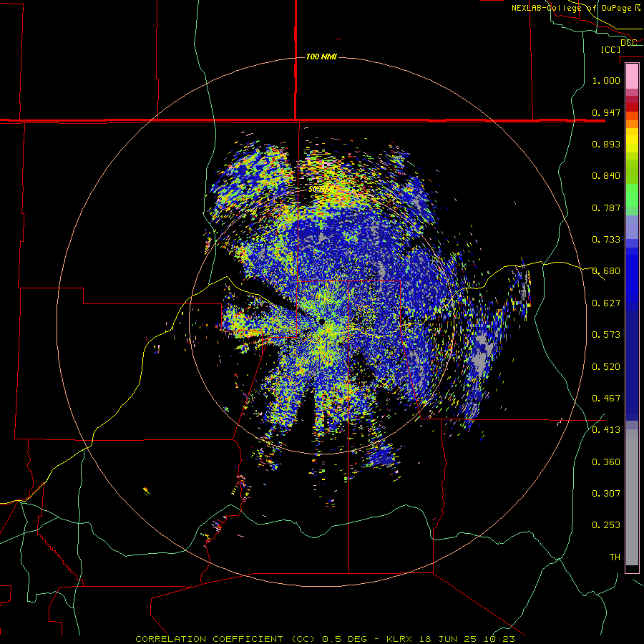The image size is (644, 644).
Task: Select the 0.680 scale value
Action: coord(606,271)
